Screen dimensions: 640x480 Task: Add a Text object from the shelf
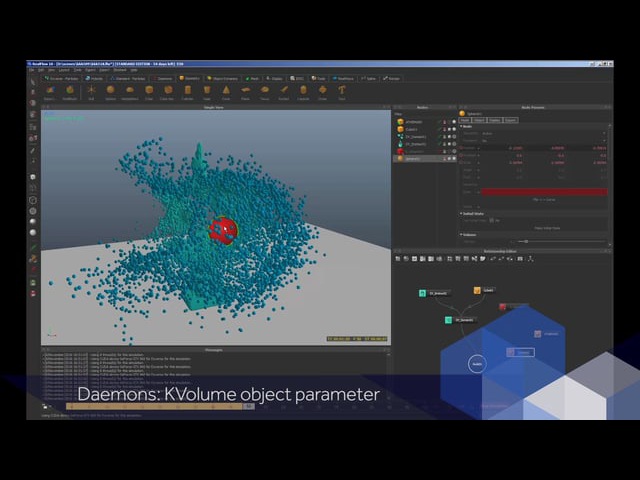[x=342, y=93]
